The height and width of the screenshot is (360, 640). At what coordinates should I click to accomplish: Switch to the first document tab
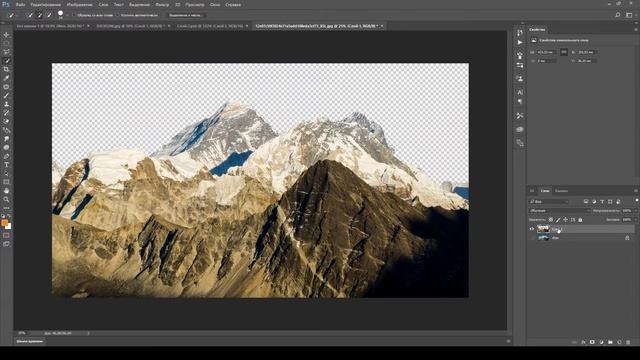click(x=50, y=26)
